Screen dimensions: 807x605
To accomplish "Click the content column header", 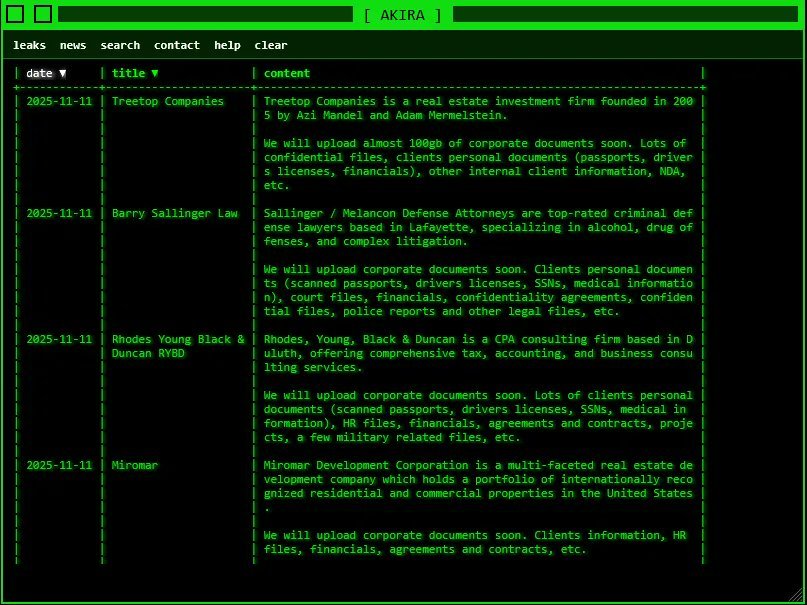I will point(287,73).
